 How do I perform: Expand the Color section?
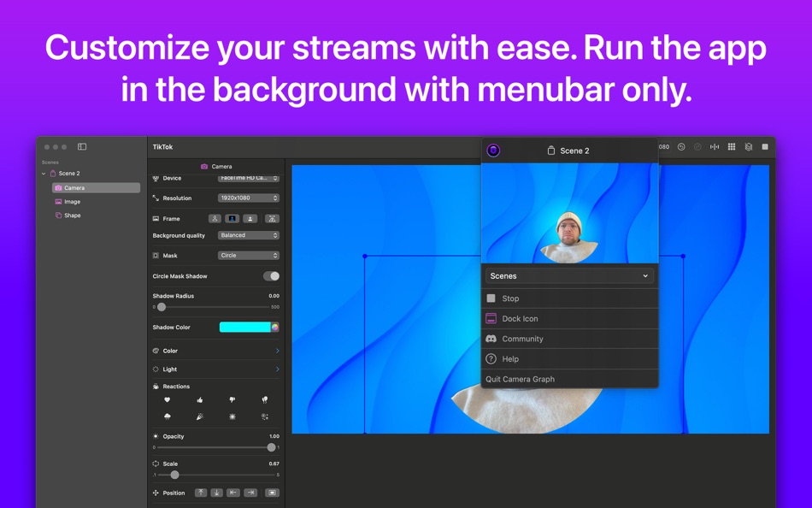215,351
